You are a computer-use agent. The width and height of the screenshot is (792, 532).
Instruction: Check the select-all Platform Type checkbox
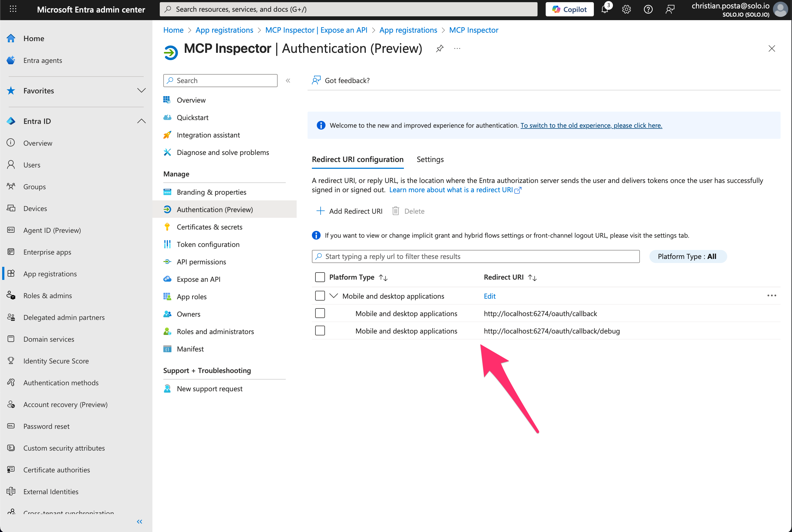pos(320,277)
